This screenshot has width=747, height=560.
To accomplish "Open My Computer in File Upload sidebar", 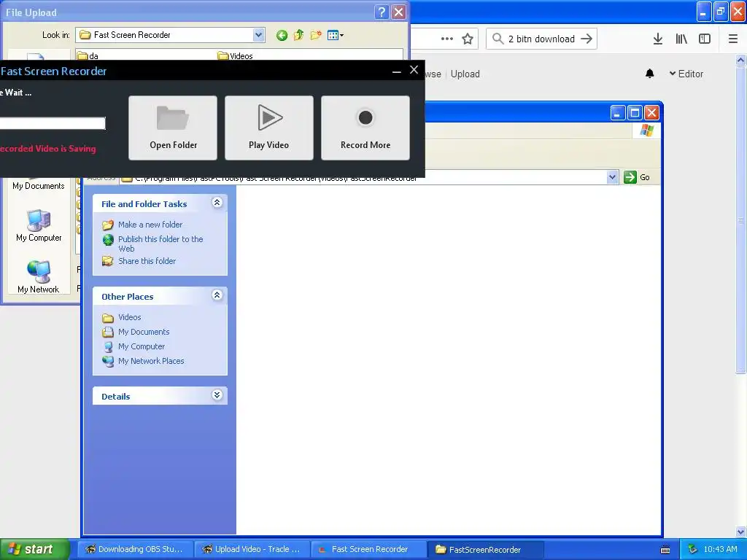I will (x=39, y=226).
